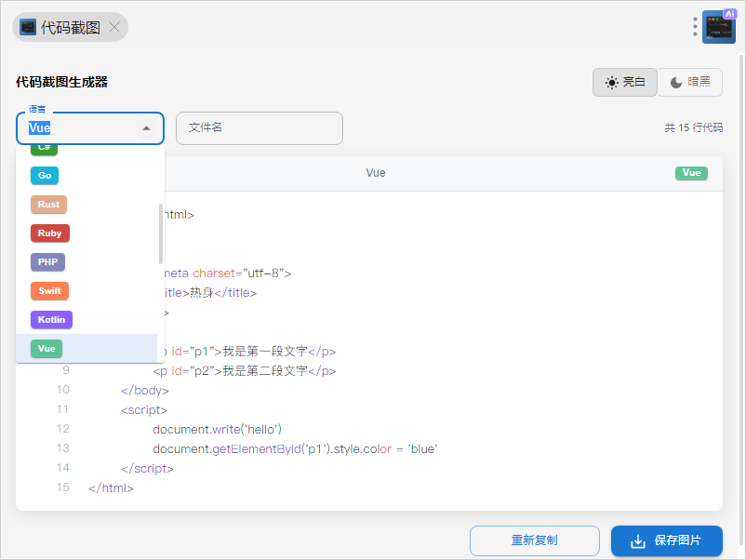746x560 pixels.
Task: Switch to 亮白 light theme
Action: [625, 82]
